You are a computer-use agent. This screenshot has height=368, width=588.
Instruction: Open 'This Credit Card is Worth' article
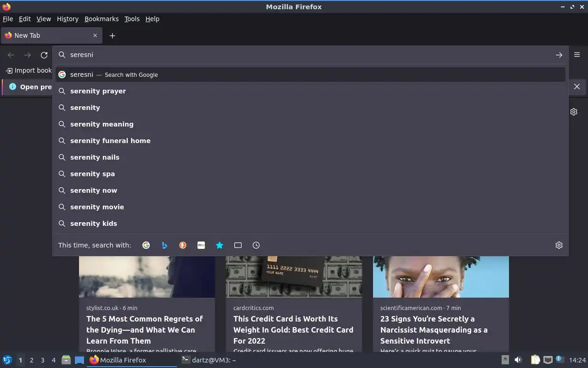click(293, 330)
